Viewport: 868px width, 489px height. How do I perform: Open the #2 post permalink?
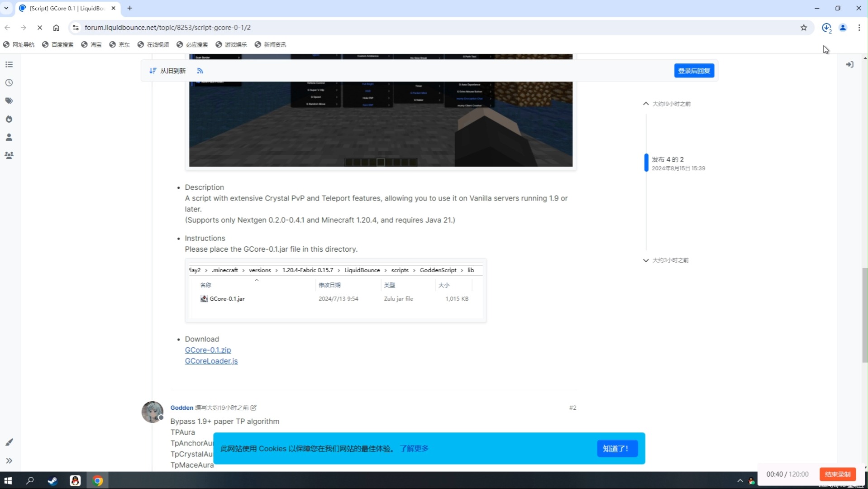coord(572,408)
